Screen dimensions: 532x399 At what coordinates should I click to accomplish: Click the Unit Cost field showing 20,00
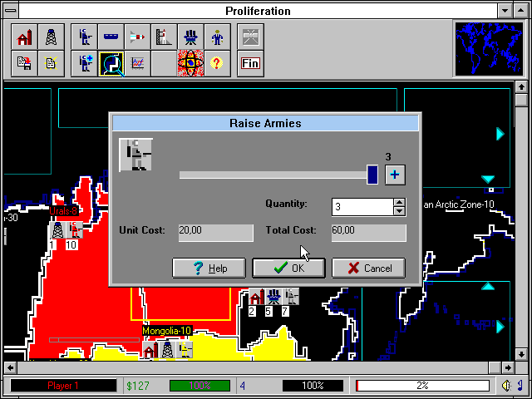216,233
